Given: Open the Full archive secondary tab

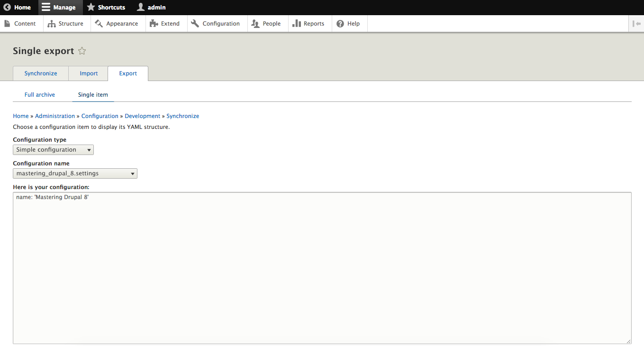Looking at the screenshot, I should tap(40, 95).
